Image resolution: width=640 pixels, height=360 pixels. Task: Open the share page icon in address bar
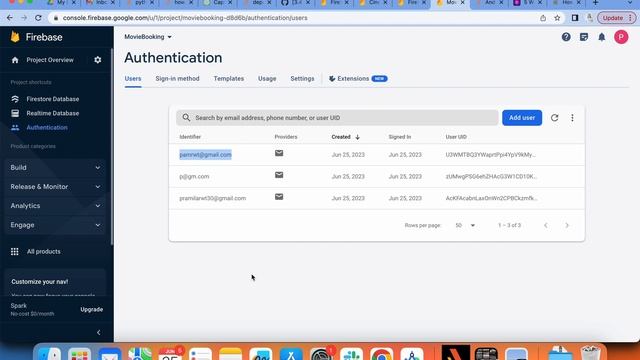tap(543, 18)
